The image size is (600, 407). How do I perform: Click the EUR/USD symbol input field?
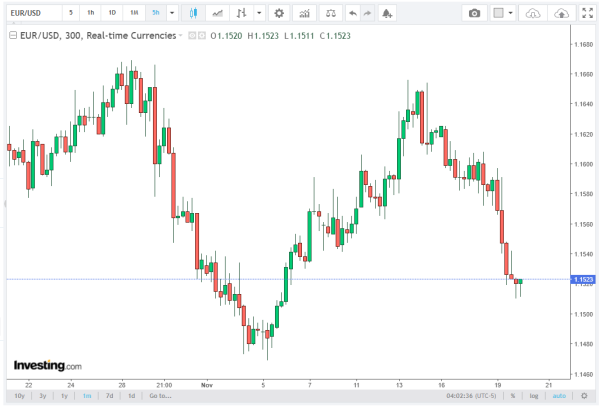tap(30, 13)
